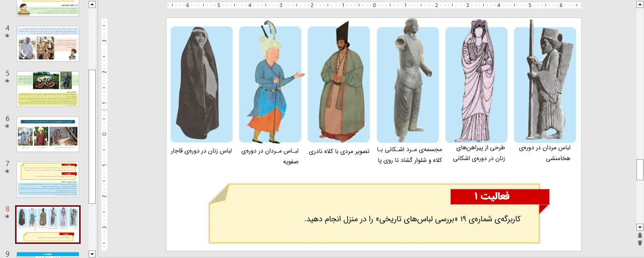Select the Achaemenid soldier relief picture

[x=545, y=85]
